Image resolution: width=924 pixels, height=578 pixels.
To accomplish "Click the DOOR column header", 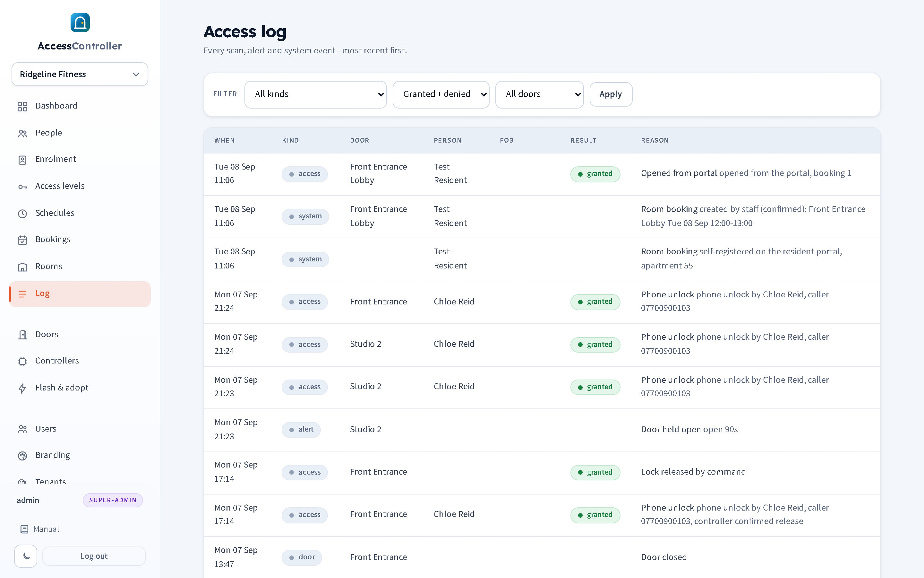I will (x=360, y=140).
